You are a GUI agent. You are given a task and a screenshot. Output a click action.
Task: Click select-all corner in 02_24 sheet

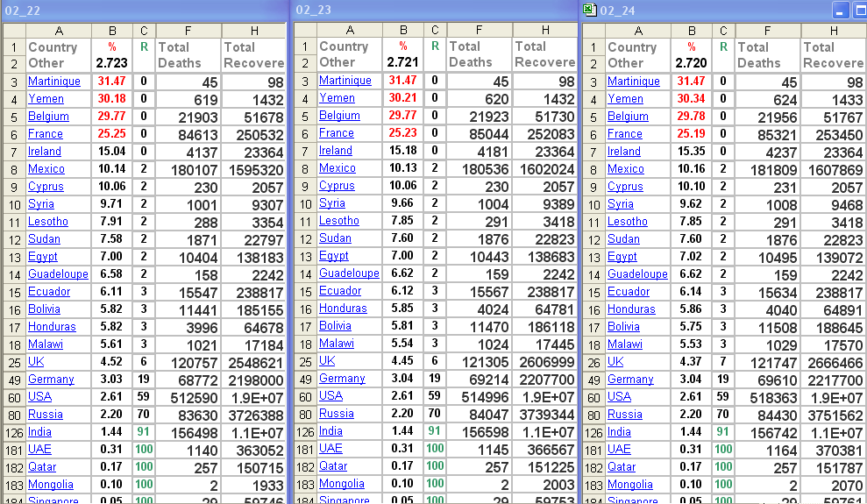tap(593, 31)
